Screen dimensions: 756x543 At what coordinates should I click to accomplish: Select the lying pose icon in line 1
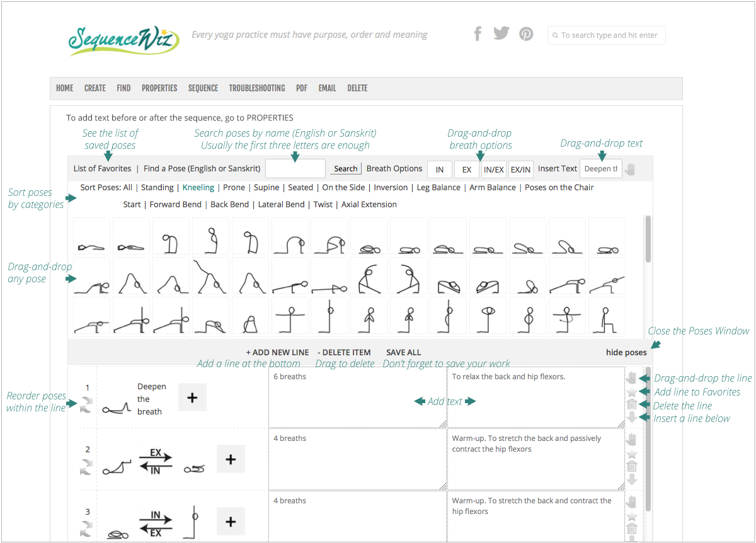coord(118,409)
